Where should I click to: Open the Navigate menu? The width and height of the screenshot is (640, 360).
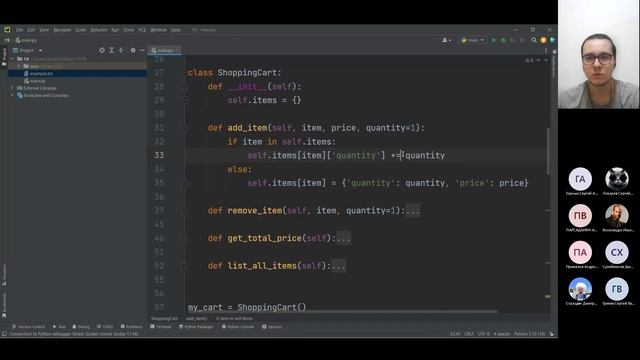click(62, 30)
